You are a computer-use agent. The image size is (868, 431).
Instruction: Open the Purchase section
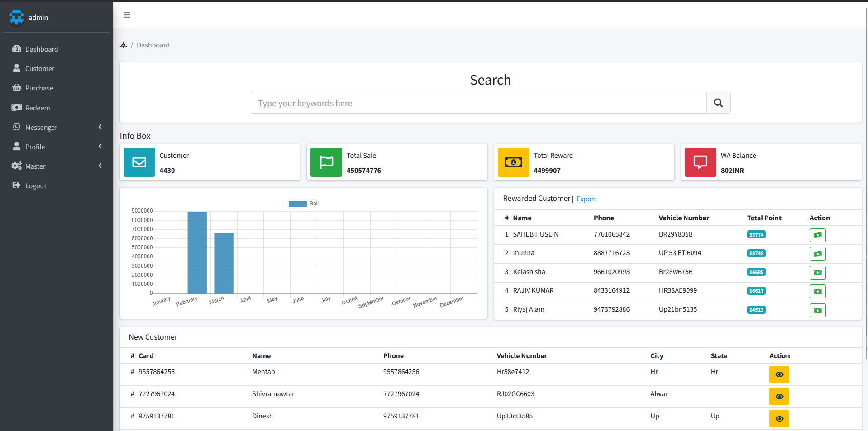pos(39,88)
